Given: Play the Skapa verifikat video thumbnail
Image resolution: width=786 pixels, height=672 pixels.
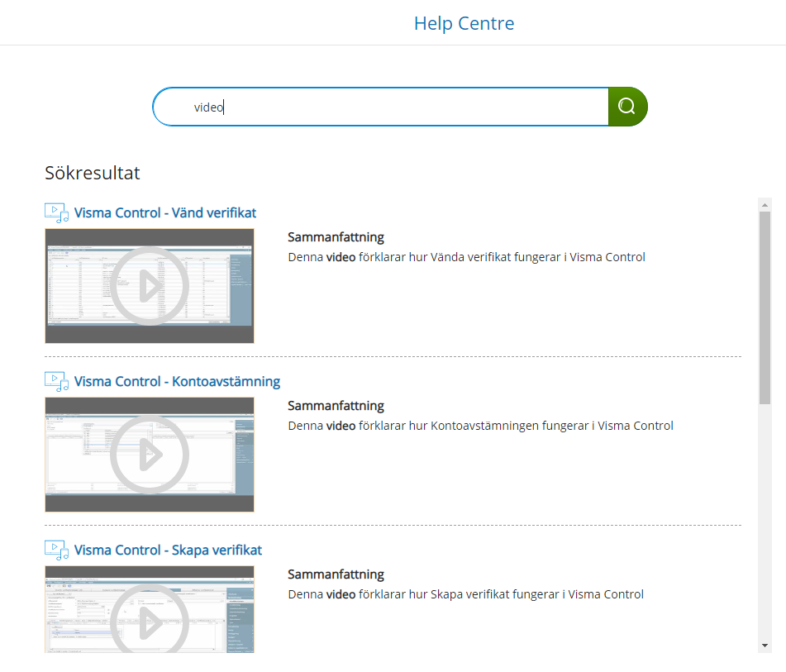Looking at the screenshot, I should click(150, 609).
